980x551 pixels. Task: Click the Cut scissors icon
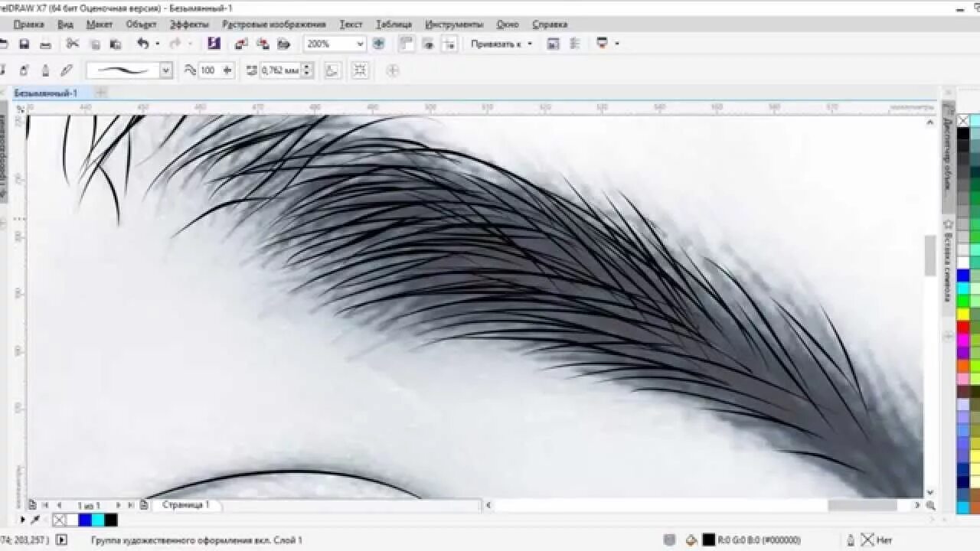(73, 44)
